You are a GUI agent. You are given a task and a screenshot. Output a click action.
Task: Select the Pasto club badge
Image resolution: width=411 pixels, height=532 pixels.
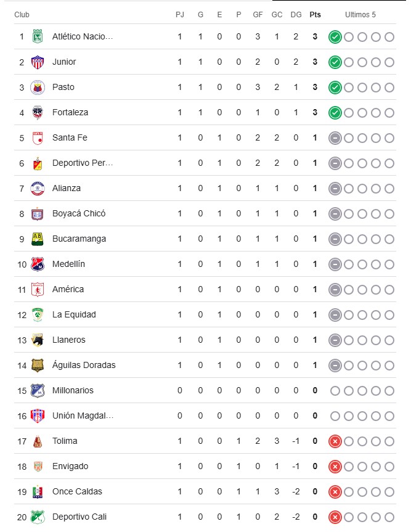(38, 87)
